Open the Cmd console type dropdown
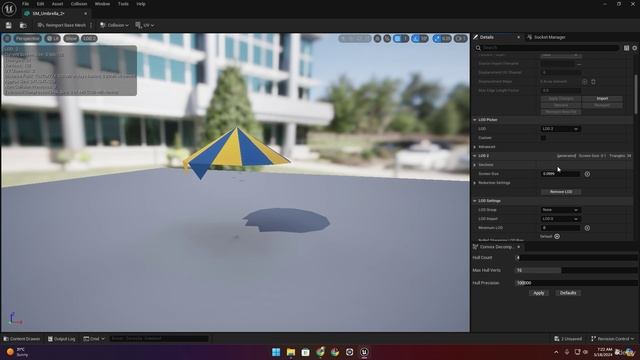The image size is (640, 360). tap(94, 339)
